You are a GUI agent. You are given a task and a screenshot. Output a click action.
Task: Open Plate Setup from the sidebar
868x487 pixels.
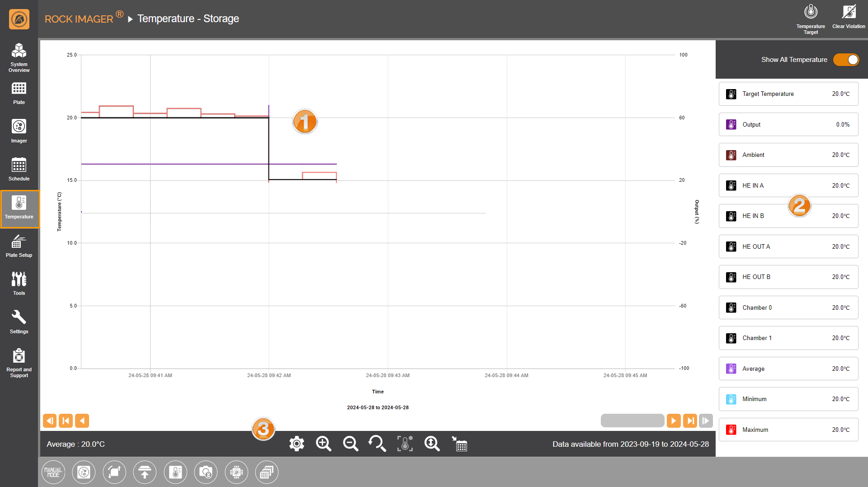pyautogui.click(x=19, y=246)
